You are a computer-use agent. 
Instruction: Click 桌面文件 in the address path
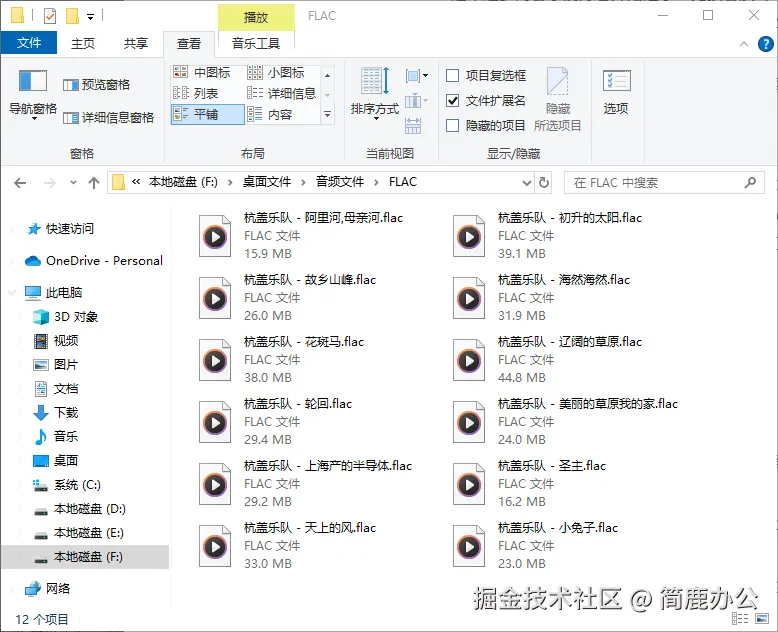tap(266, 182)
